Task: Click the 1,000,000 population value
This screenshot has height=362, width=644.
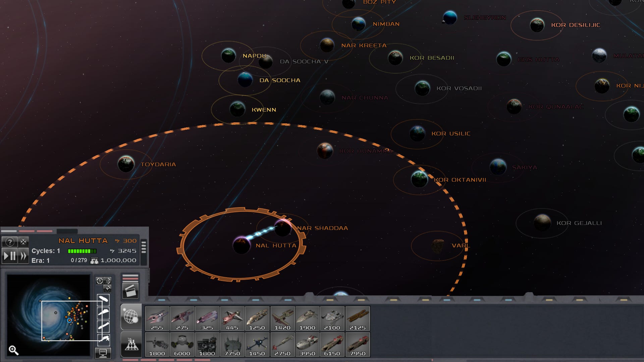Action: tap(118, 260)
